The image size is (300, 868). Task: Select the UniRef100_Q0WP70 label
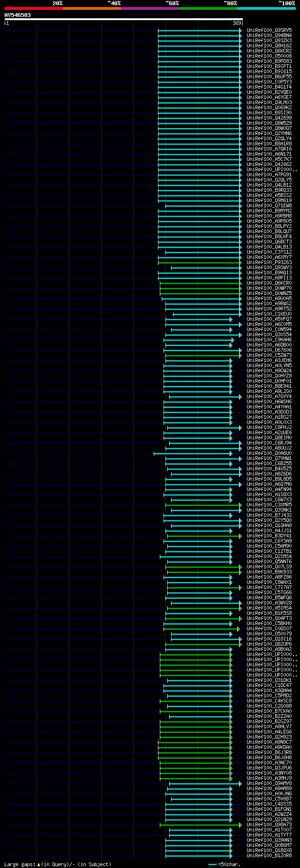point(269,288)
